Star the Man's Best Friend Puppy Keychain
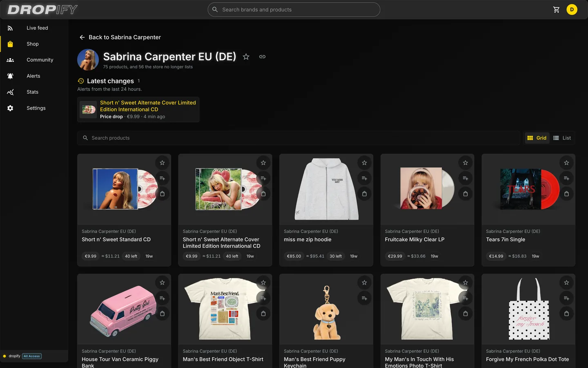This screenshot has height=368, width=588. pyautogui.click(x=364, y=283)
